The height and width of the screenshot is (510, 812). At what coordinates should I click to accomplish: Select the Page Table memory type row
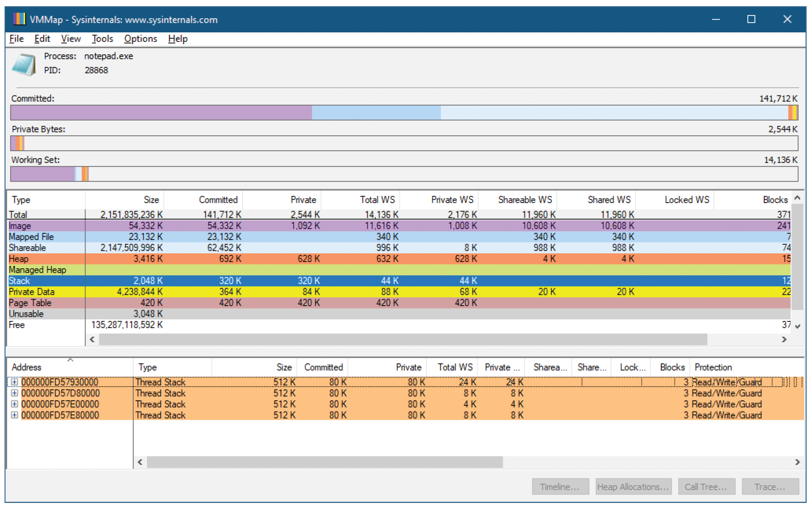[x=399, y=303]
